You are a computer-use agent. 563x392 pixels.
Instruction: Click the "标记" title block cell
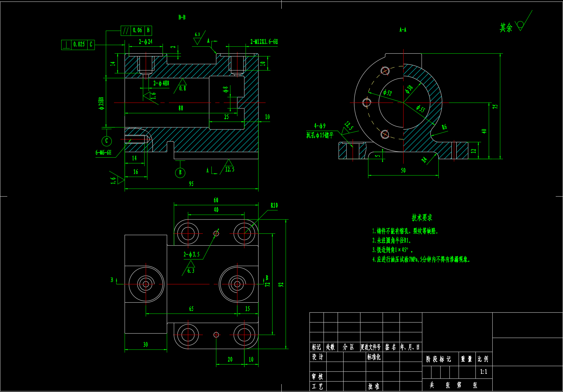(x=317, y=347)
